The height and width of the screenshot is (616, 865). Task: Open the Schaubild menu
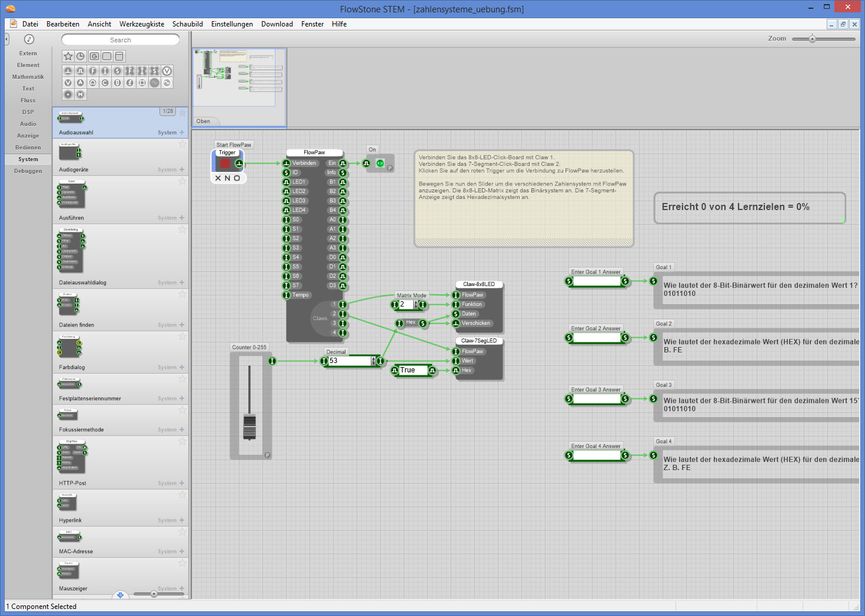pyautogui.click(x=188, y=24)
